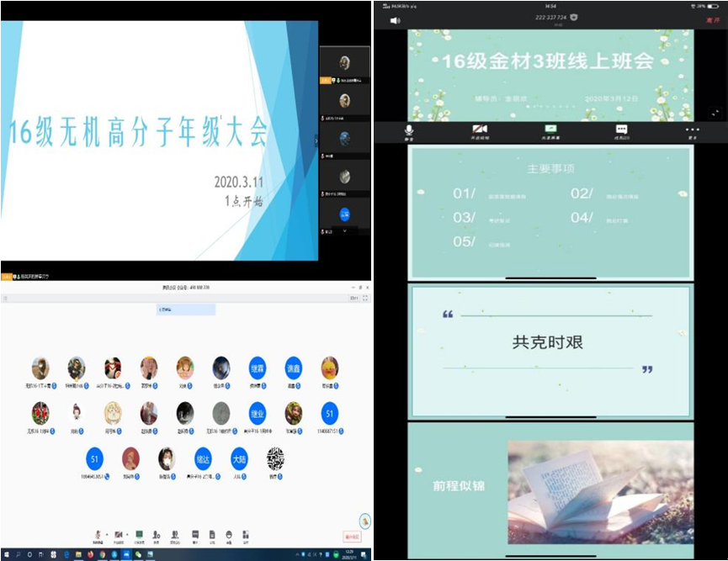Open the arrow menu beside the camera button
Image resolution: width=728 pixels, height=561 pixels.
tap(127, 534)
